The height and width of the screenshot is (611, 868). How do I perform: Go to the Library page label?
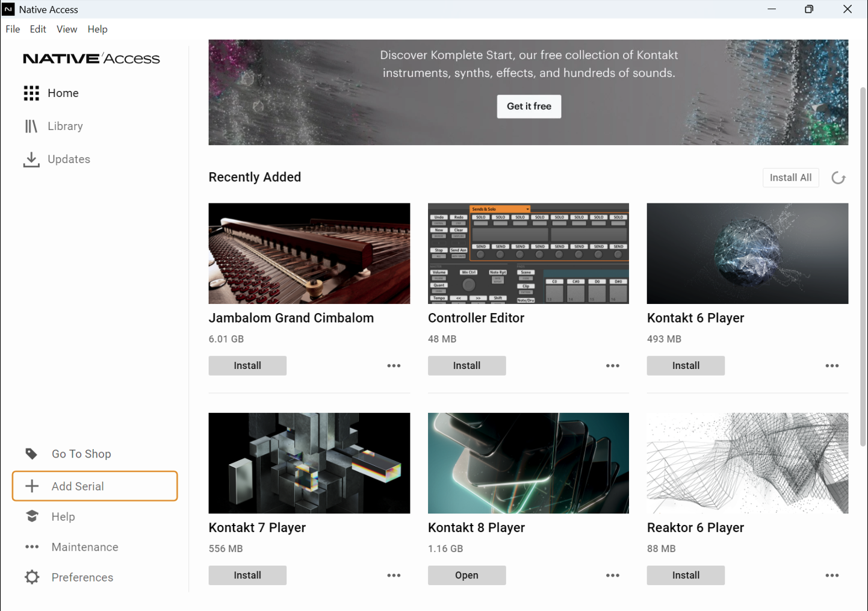(x=65, y=126)
